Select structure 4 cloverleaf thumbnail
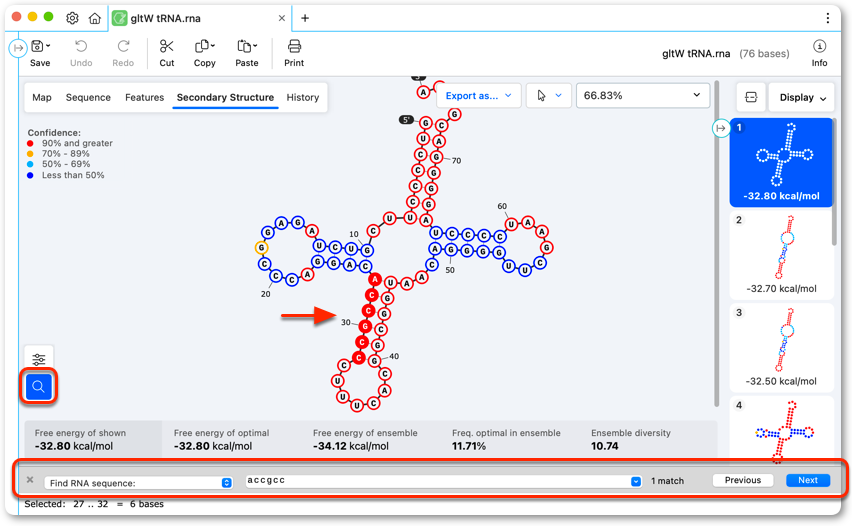The image size is (852, 526). (781, 429)
